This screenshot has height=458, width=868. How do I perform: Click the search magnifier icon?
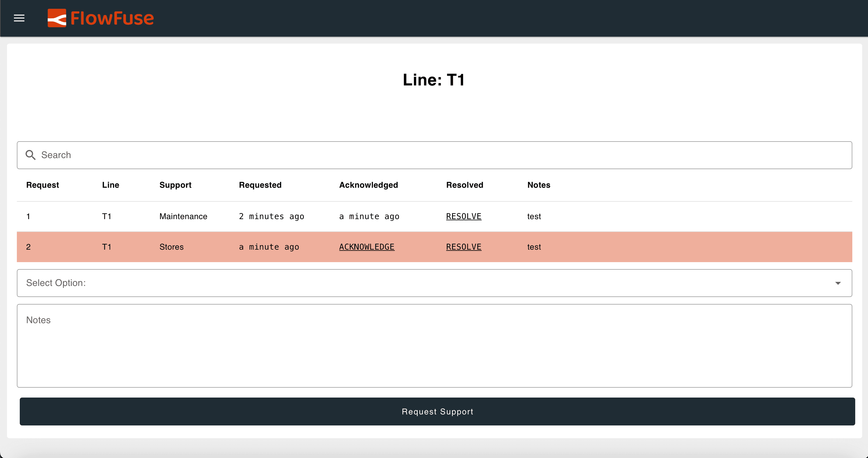(x=30, y=155)
